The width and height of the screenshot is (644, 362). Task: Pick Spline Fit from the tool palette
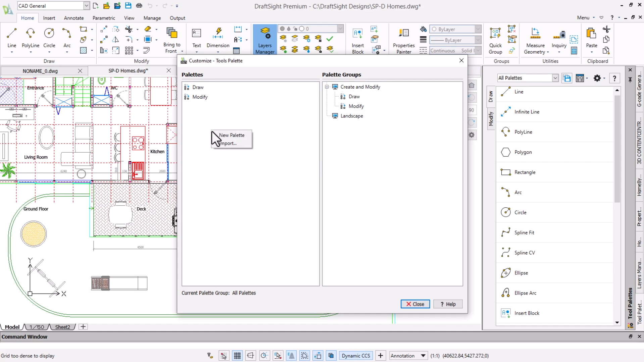524,232
